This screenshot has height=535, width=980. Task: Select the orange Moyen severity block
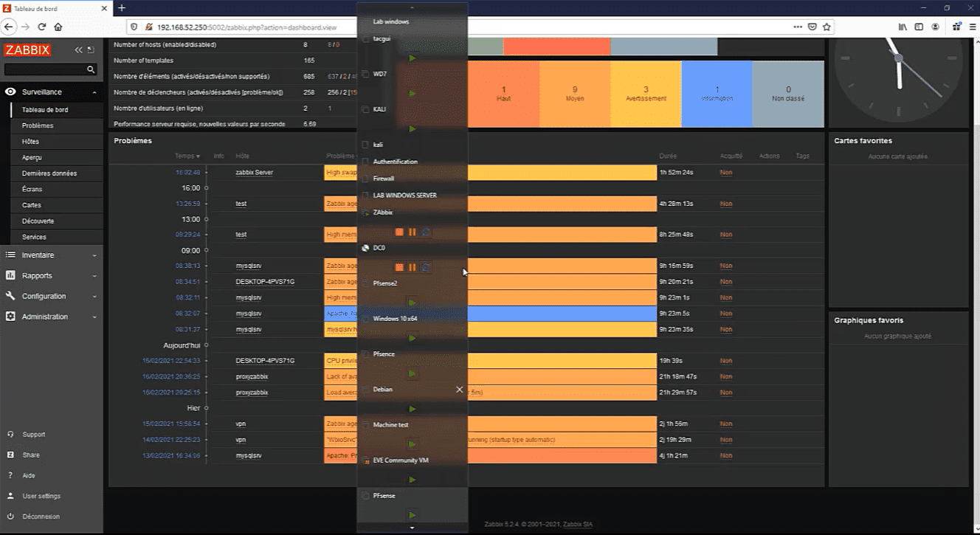pos(575,94)
